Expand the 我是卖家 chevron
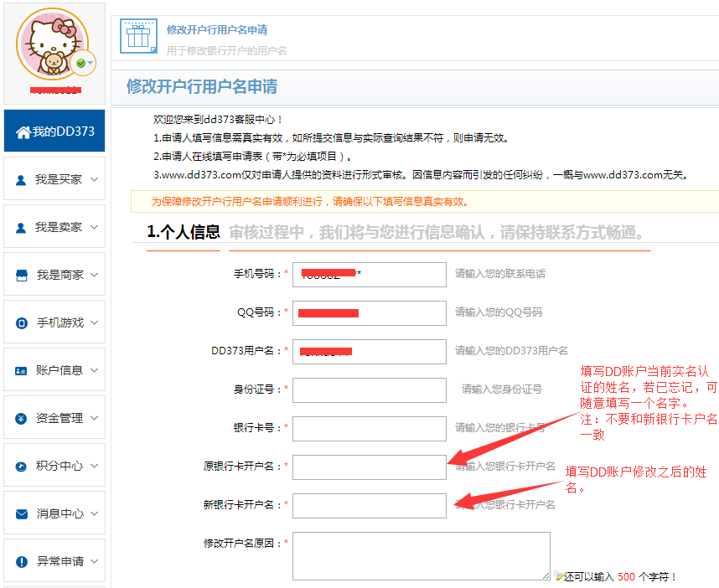Image resolution: width=719 pixels, height=588 pixels. coord(94,227)
